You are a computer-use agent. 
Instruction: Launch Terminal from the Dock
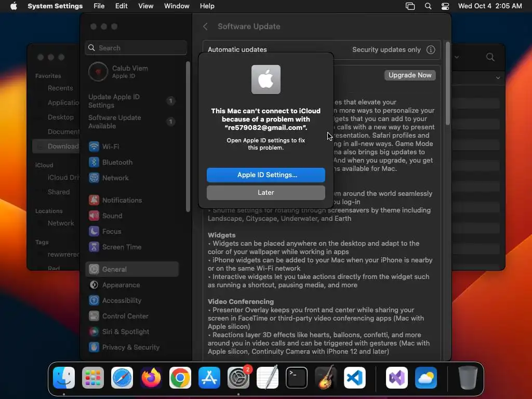tap(297, 378)
